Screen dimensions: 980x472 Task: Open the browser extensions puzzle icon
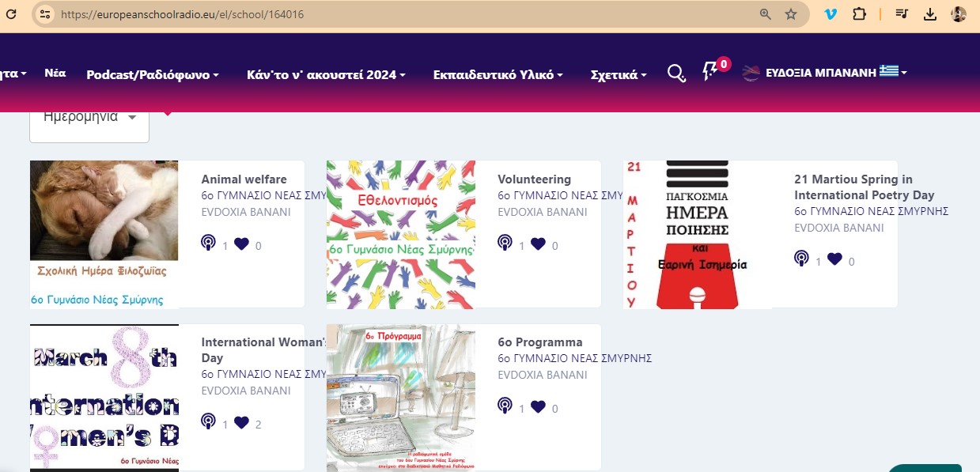pos(859,14)
